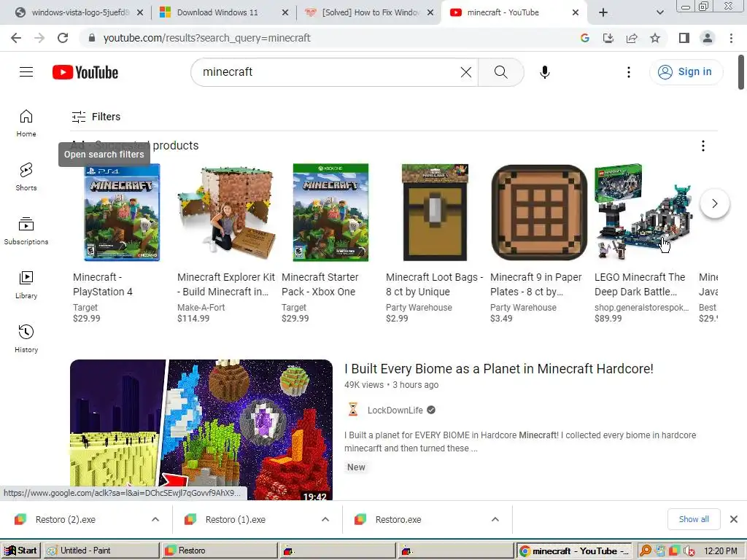Show all downloads
The height and width of the screenshot is (560, 747).
pos(694,519)
